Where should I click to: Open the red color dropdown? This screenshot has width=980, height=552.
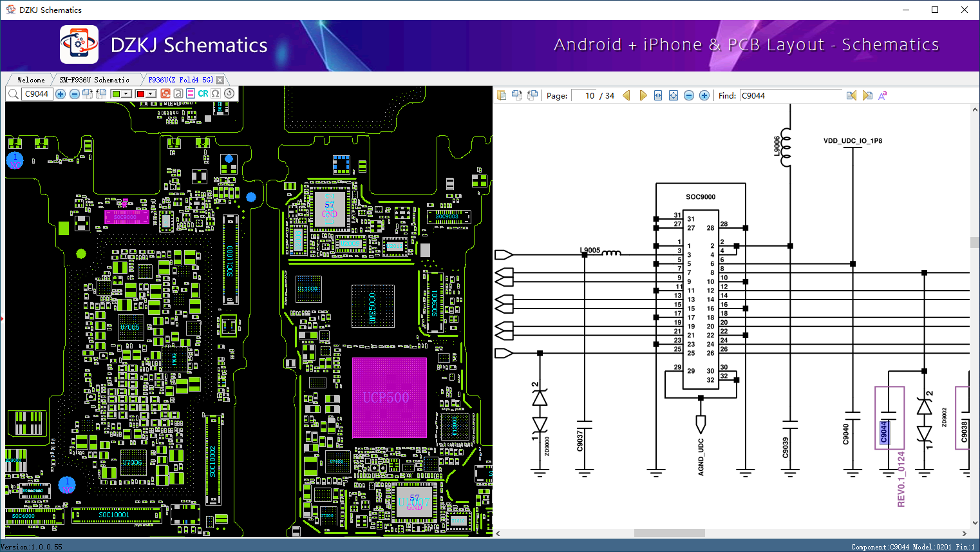(151, 94)
